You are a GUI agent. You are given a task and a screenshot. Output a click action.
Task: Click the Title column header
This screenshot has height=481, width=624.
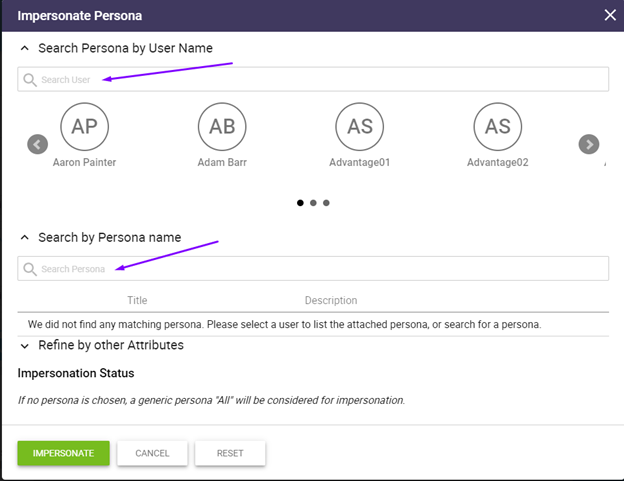[137, 300]
